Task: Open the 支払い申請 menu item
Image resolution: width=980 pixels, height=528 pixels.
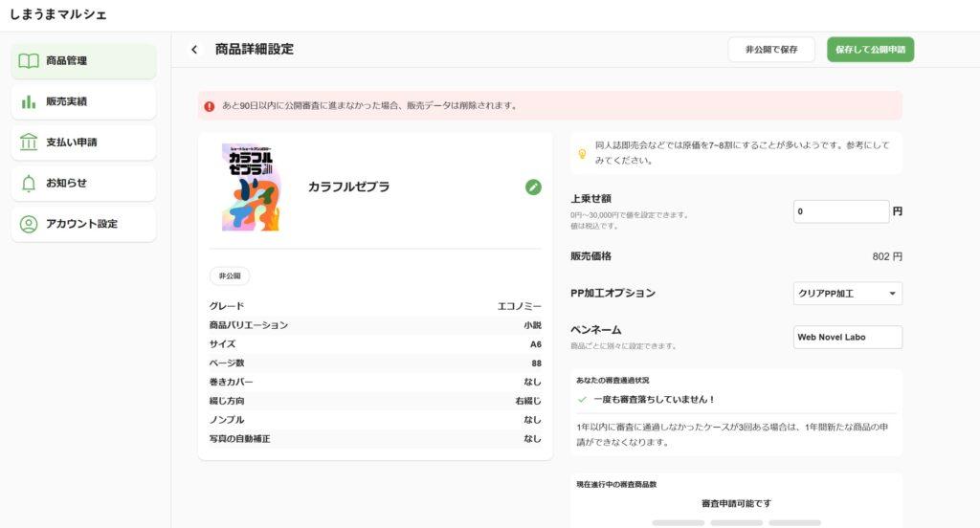Action: (x=84, y=143)
